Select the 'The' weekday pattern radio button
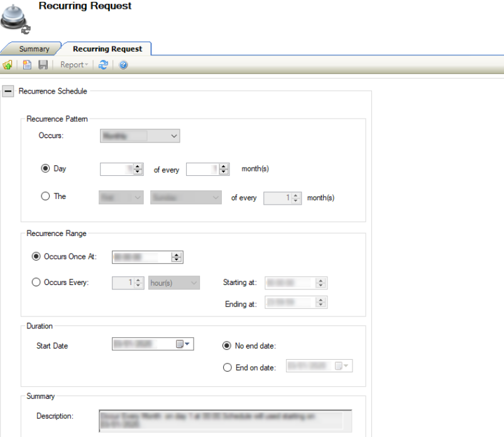Image resolution: width=504 pixels, height=437 pixels. tap(45, 197)
